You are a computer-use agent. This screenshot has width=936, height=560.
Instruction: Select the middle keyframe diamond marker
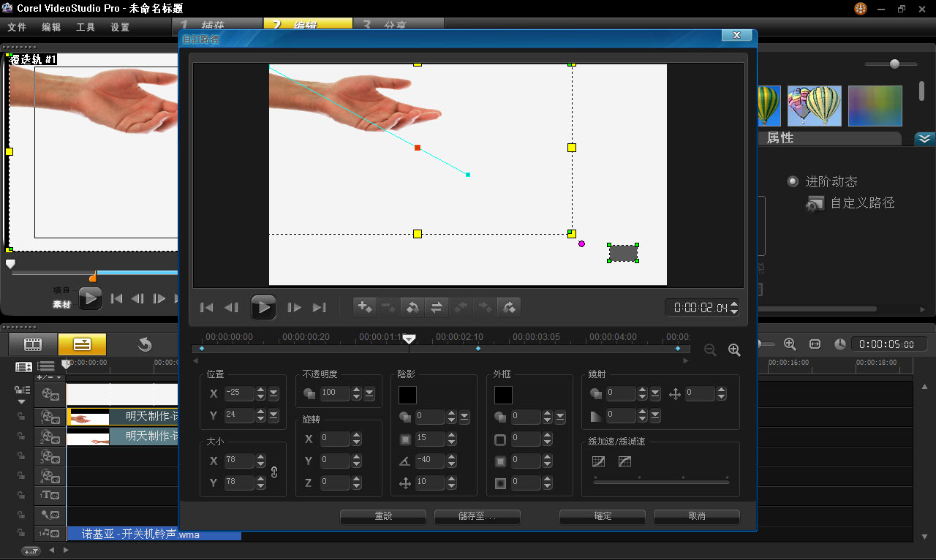[x=478, y=349]
